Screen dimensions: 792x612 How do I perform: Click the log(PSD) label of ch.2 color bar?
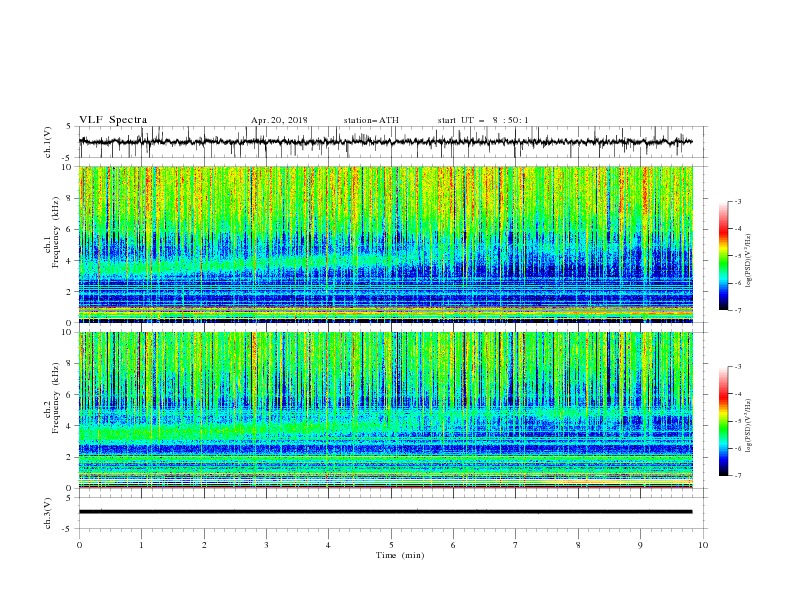click(749, 426)
